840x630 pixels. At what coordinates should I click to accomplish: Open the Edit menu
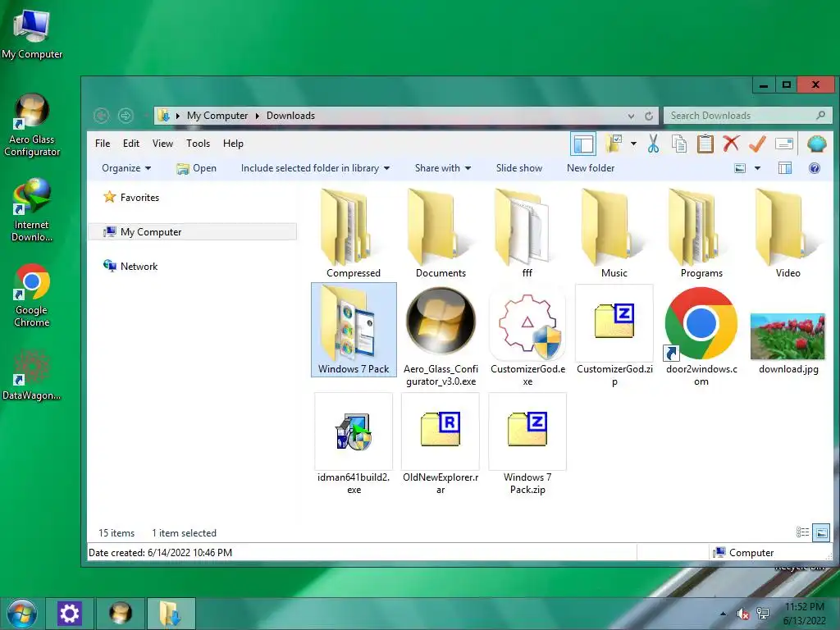[130, 144]
